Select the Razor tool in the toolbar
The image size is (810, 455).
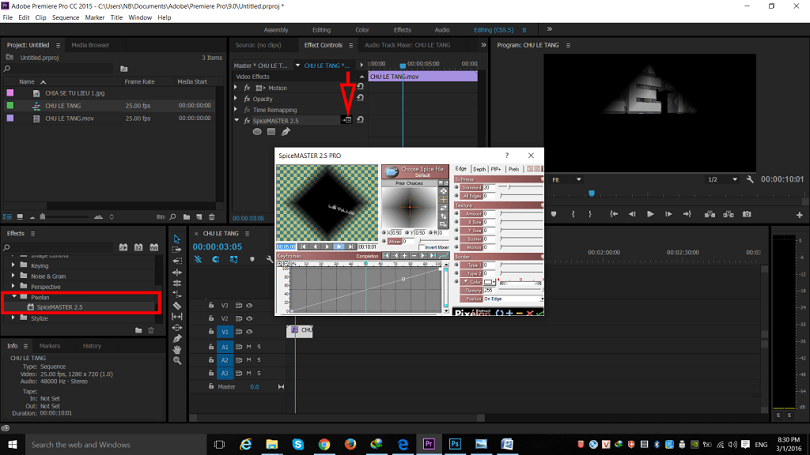[x=177, y=306]
